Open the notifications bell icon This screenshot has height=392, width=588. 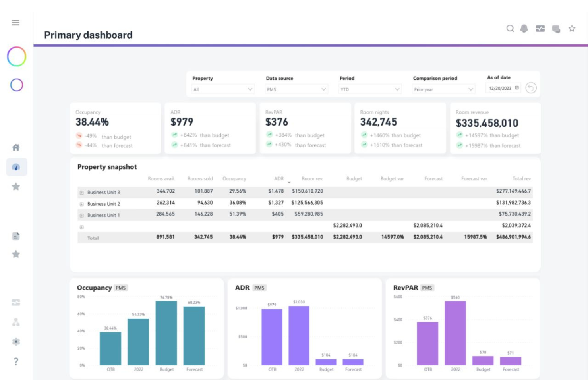coord(524,29)
